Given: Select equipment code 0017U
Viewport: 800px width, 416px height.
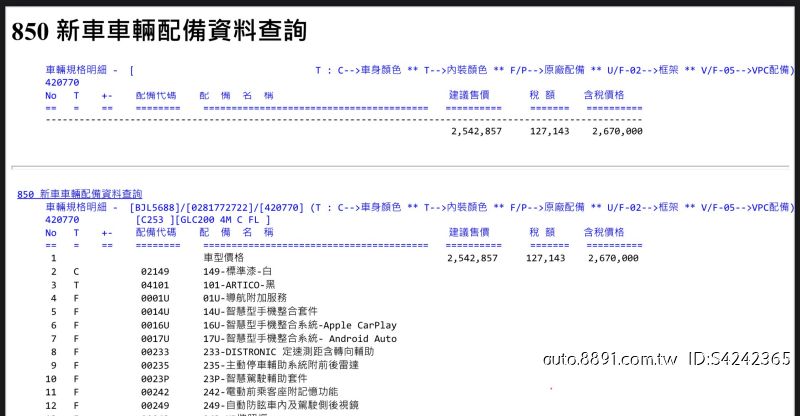Looking at the screenshot, I should coord(155,338).
